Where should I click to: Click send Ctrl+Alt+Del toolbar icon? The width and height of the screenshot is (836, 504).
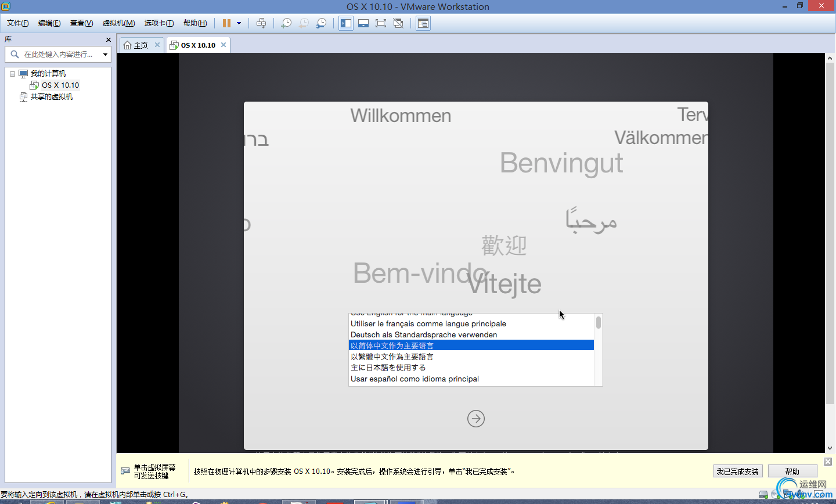[261, 23]
